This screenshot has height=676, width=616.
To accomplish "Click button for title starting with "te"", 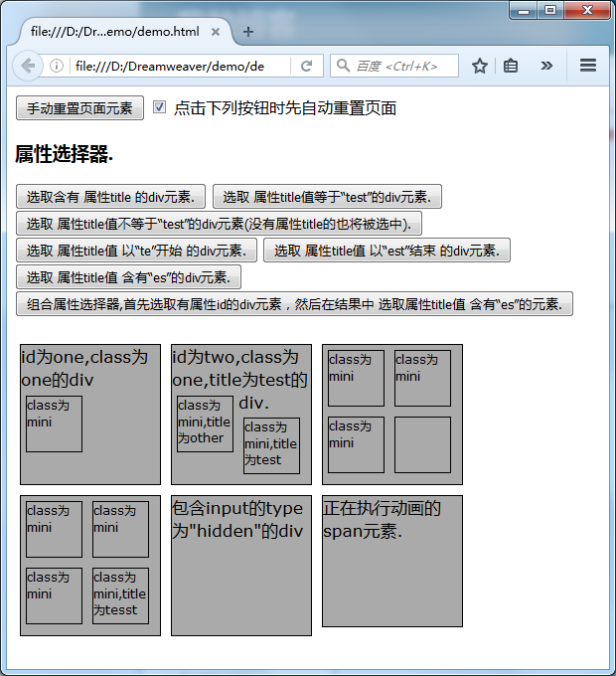I will pos(137,250).
